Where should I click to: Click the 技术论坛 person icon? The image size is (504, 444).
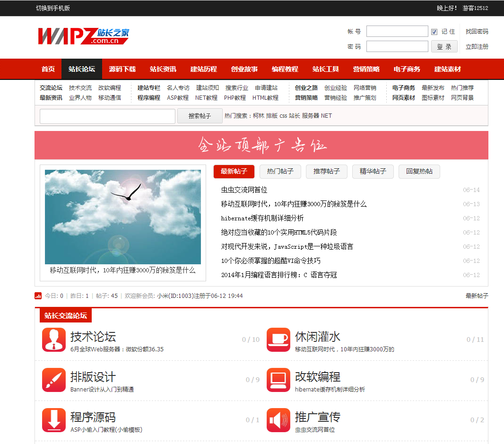(x=54, y=340)
